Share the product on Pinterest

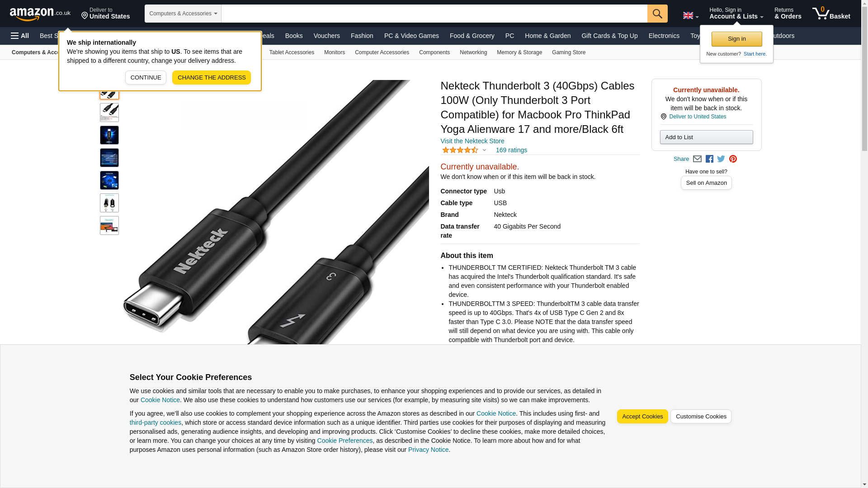tap(733, 159)
